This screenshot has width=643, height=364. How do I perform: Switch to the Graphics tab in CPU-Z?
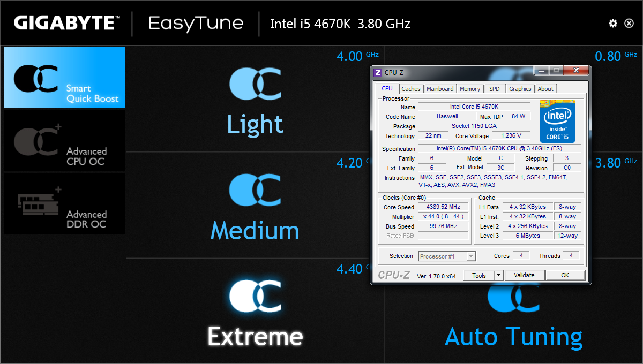coord(520,89)
